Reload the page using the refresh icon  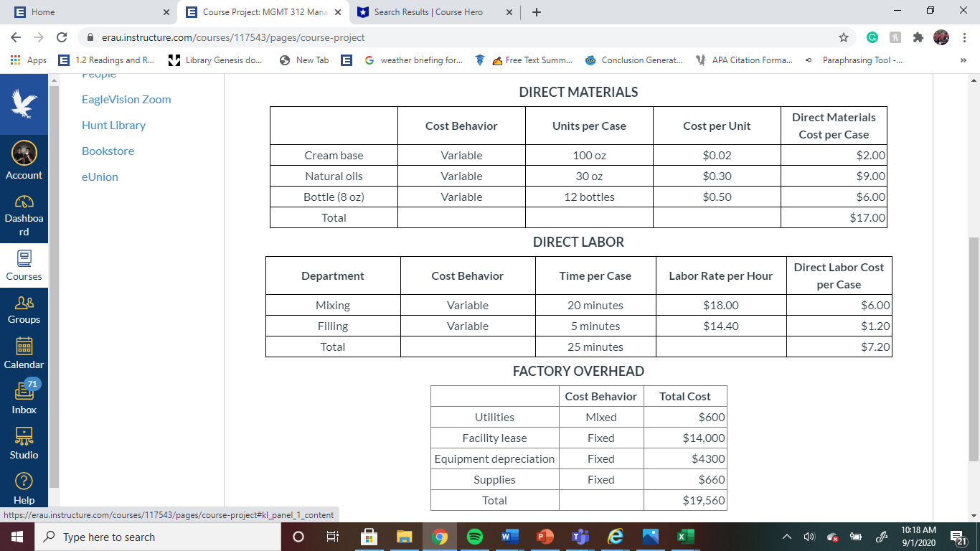[x=62, y=37]
